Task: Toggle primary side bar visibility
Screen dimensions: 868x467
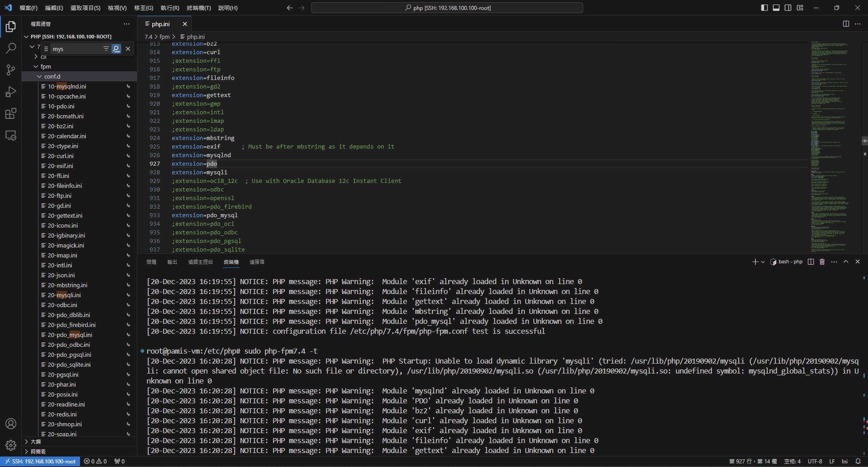Action: pyautogui.click(x=764, y=8)
